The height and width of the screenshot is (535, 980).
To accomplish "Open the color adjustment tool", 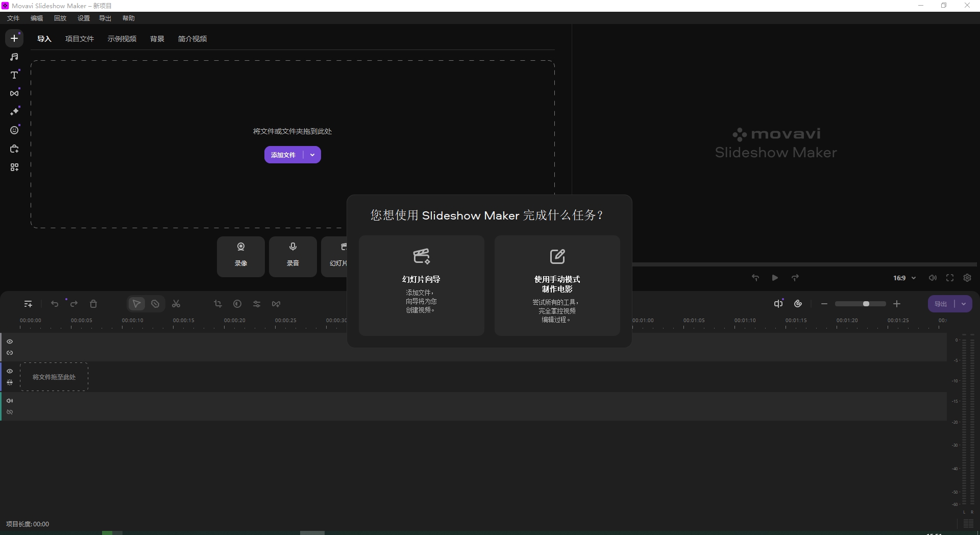I will click(x=237, y=304).
